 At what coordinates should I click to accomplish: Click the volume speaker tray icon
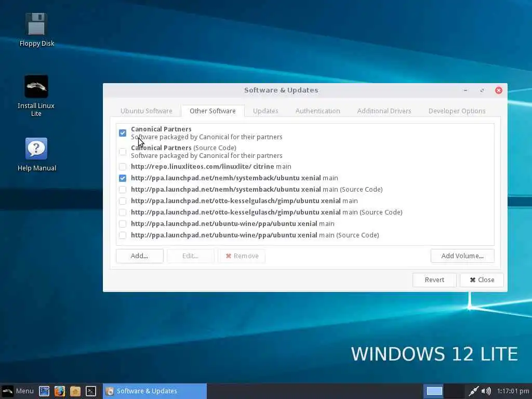pos(486,391)
